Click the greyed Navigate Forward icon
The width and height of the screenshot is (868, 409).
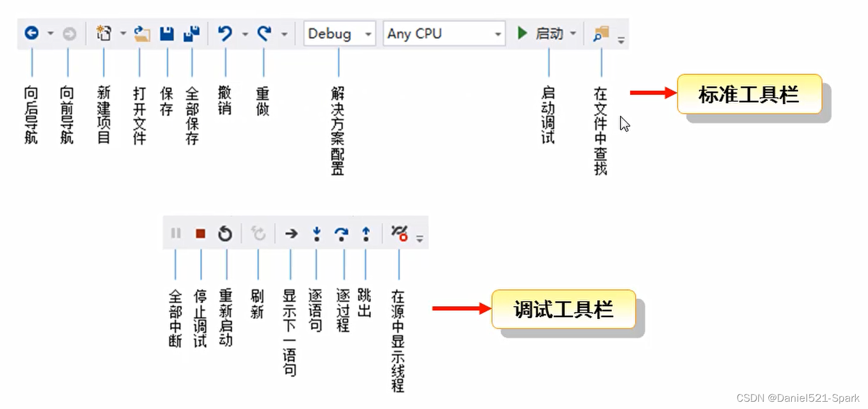pos(69,34)
